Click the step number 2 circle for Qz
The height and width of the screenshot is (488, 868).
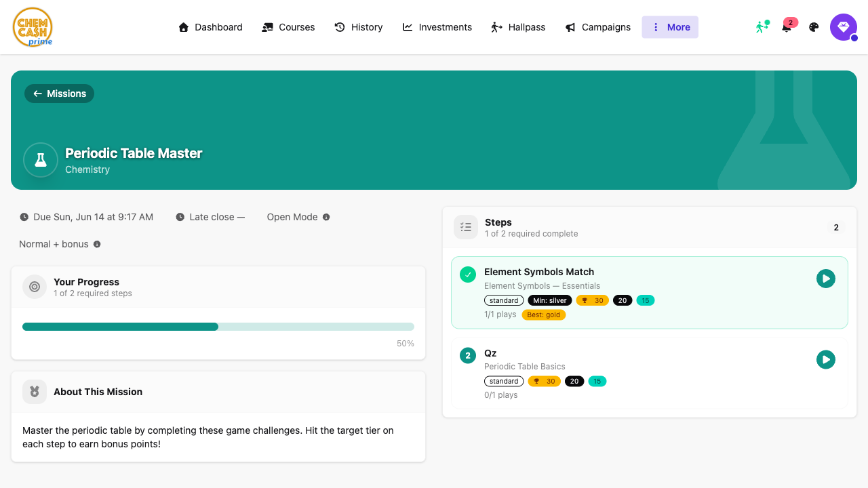(x=468, y=355)
